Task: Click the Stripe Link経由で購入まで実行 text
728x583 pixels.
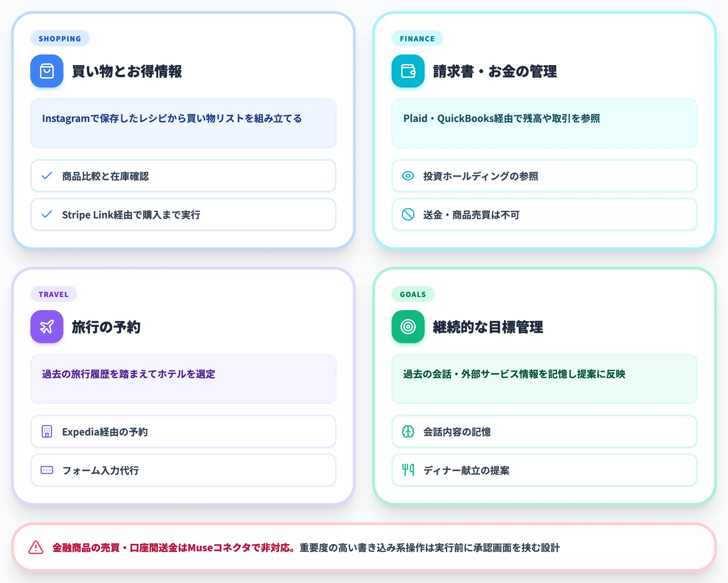Action: click(131, 215)
